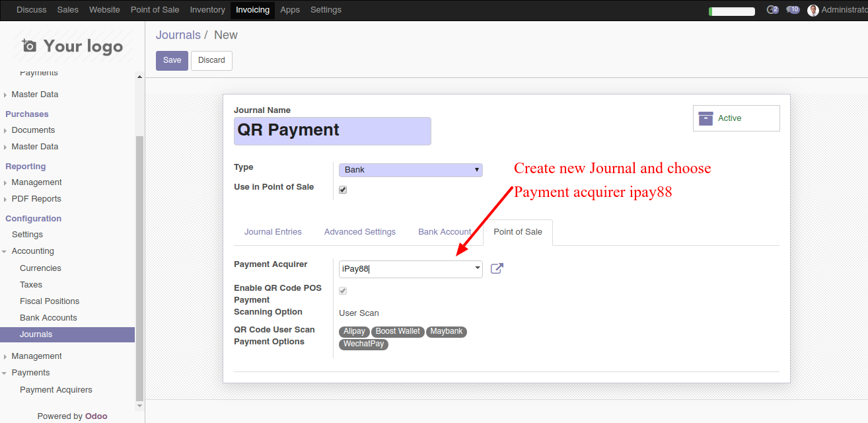Open Fiscal Positions in sidebar

click(50, 301)
